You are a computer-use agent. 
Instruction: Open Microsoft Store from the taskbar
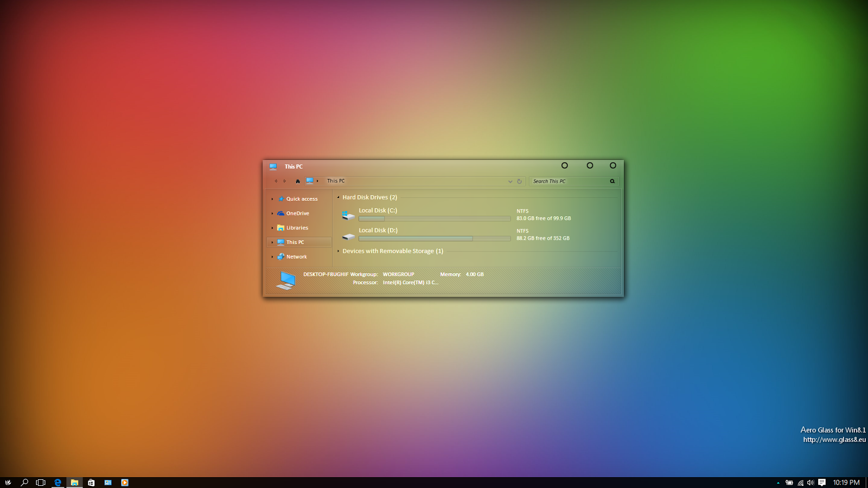pos(91,481)
